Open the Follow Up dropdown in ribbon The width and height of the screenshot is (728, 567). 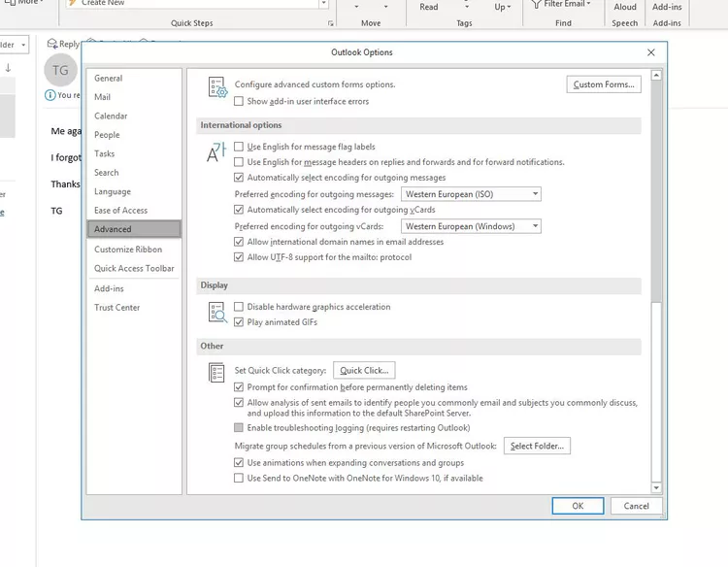click(503, 7)
